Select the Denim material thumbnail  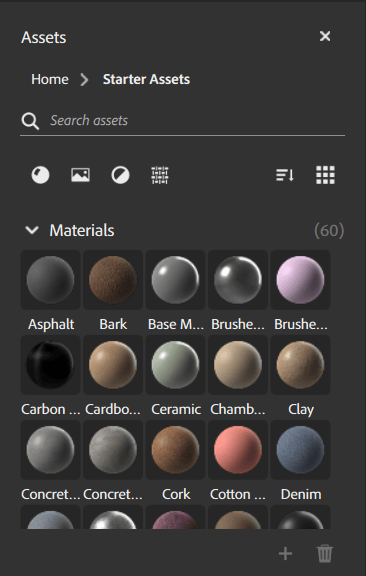pos(300,450)
